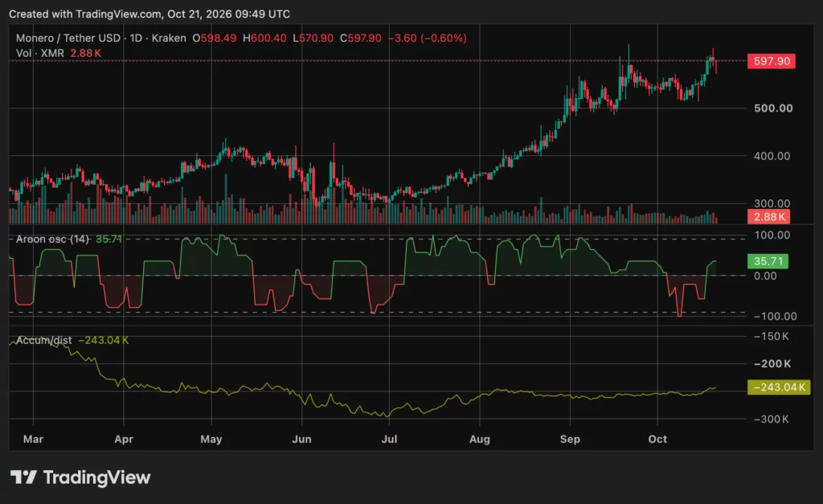This screenshot has width=823, height=504.
Task: Click the −150K scale label
Action: pyautogui.click(x=771, y=337)
